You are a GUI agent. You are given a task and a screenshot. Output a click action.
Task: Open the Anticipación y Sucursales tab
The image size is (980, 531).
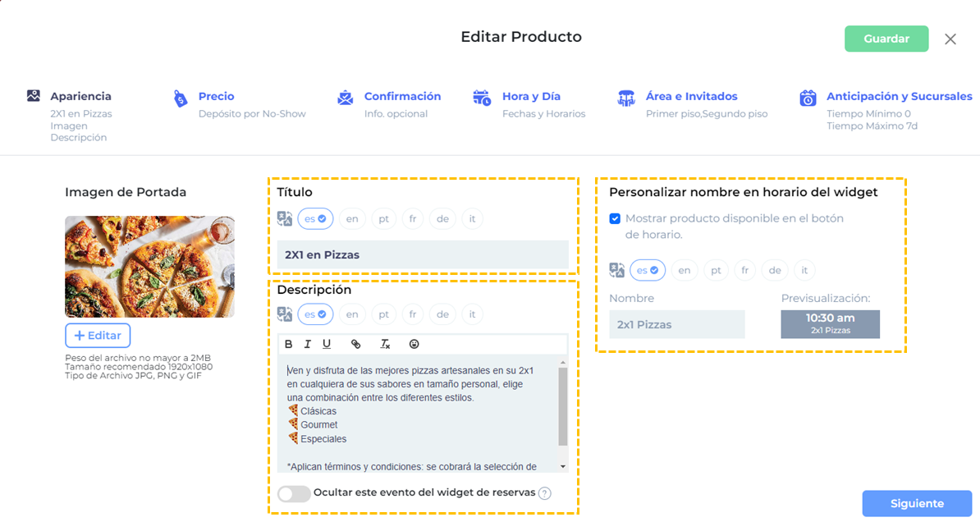(x=899, y=96)
